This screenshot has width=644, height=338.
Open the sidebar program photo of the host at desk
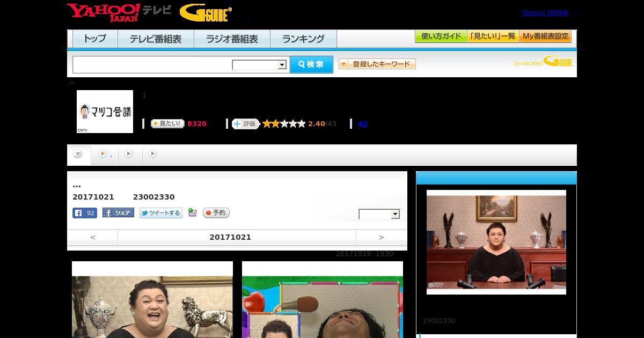[496, 242]
